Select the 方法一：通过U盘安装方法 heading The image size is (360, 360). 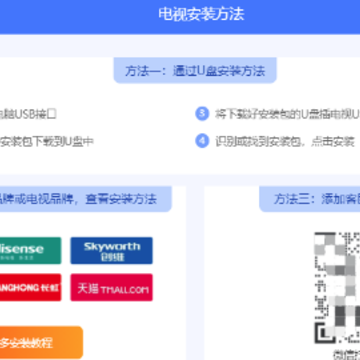pos(195,71)
